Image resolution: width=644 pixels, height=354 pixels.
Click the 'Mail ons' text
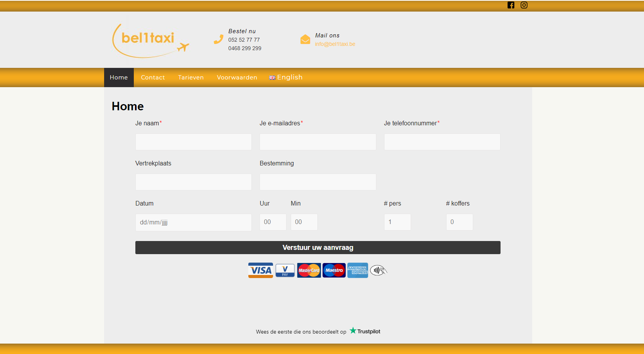pyautogui.click(x=327, y=35)
